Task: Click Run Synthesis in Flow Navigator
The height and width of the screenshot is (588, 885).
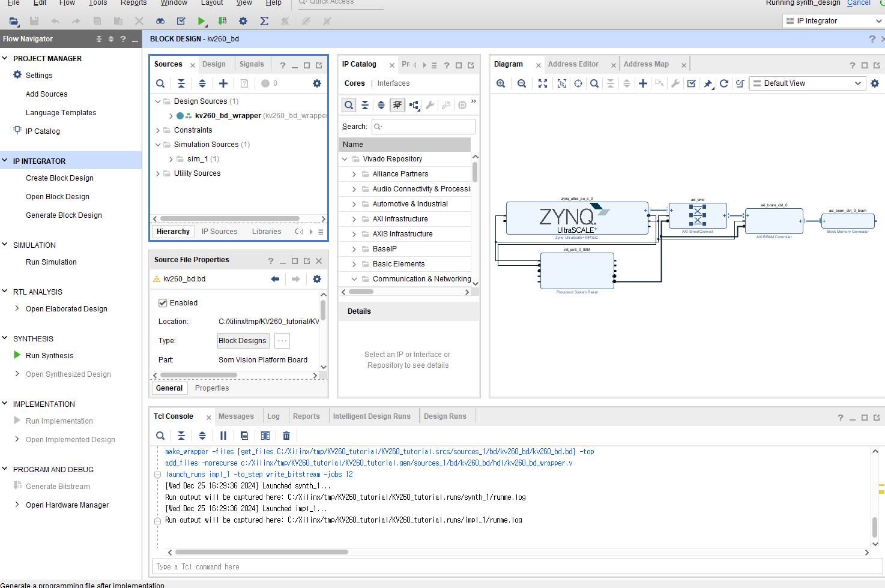Action: point(49,355)
